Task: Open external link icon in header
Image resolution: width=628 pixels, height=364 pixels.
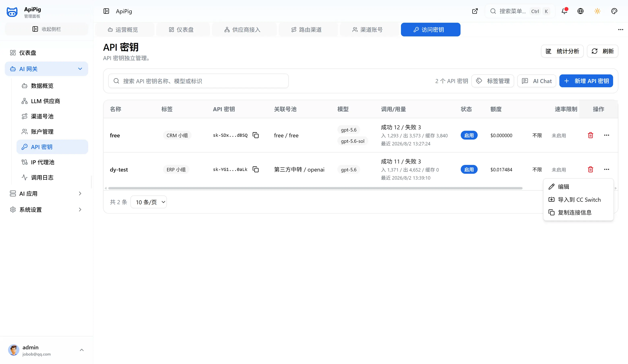Action: point(475,11)
